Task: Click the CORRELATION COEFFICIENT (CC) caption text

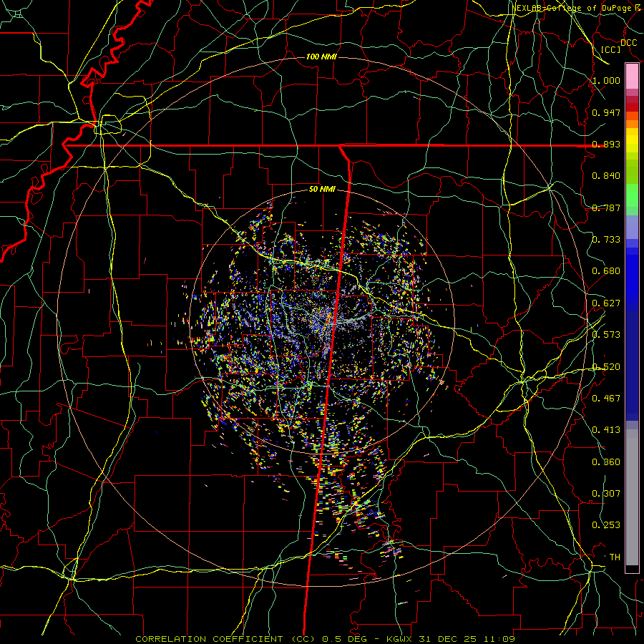Action: [x=225, y=639]
